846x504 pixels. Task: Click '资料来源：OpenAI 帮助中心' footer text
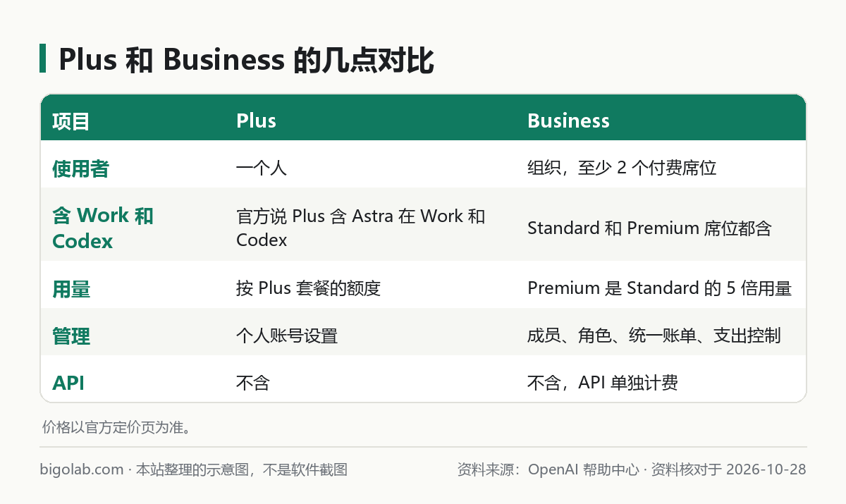[548, 469]
